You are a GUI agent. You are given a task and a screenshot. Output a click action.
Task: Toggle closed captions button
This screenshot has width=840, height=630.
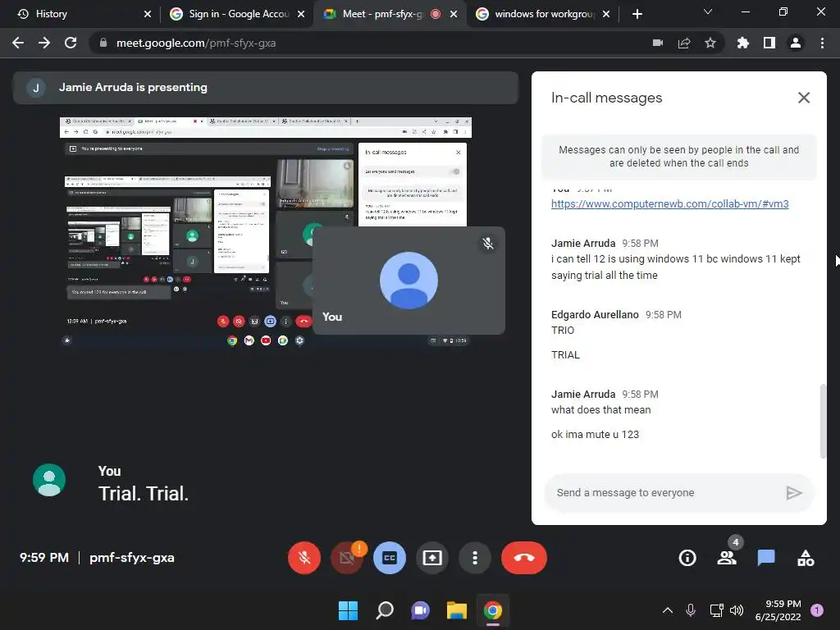click(x=390, y=558)
